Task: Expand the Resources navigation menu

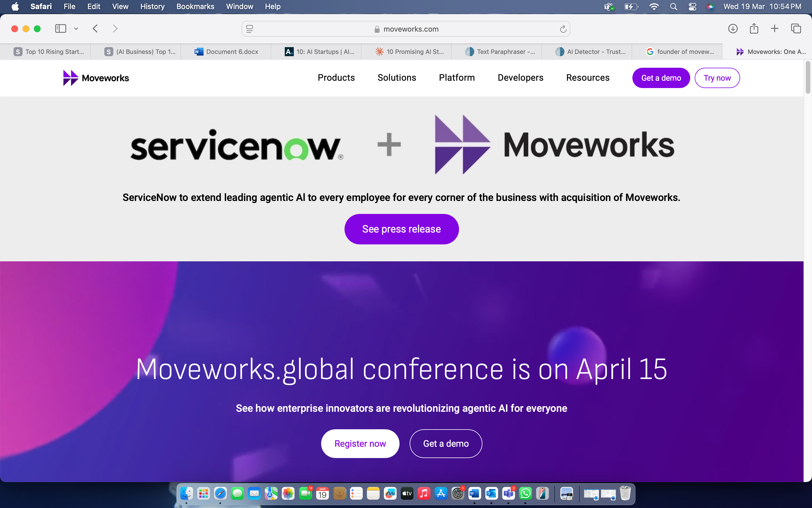Action: click(x=588, y=78)
